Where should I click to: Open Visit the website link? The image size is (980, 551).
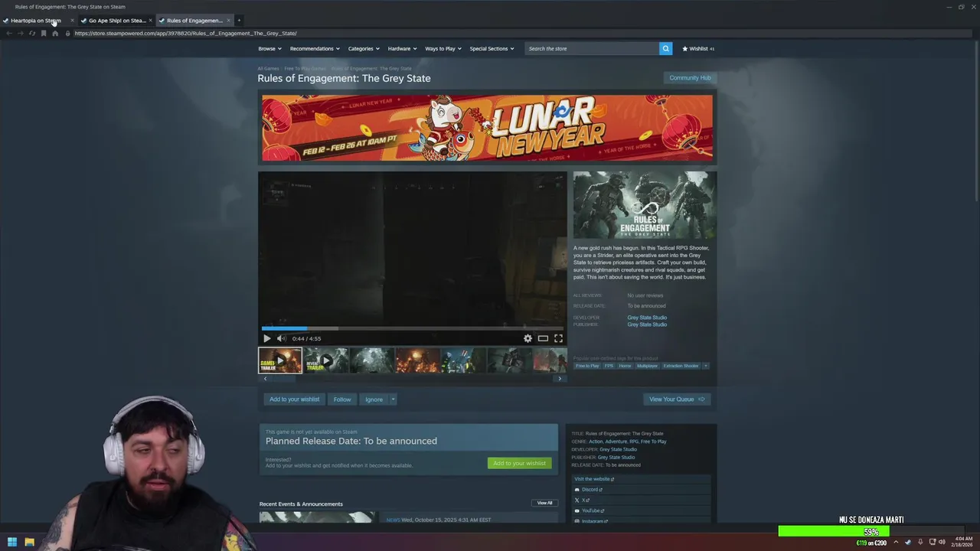[x=594, y=479]
